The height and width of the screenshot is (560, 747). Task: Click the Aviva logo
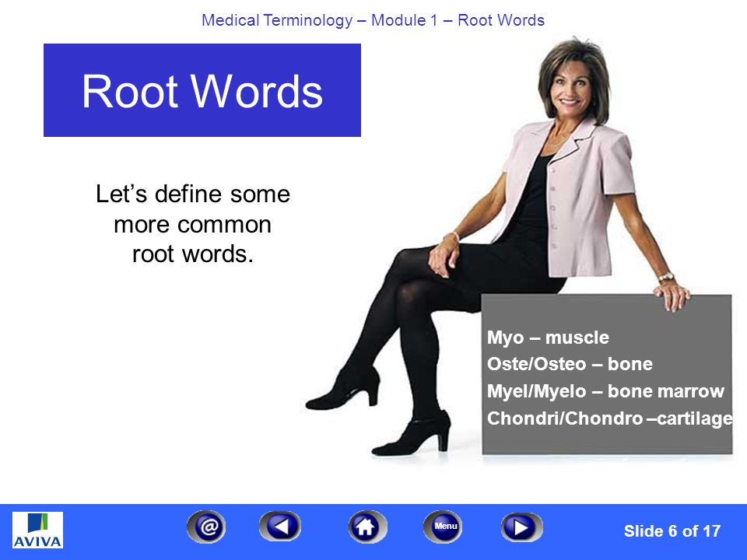tap(37, 530)
